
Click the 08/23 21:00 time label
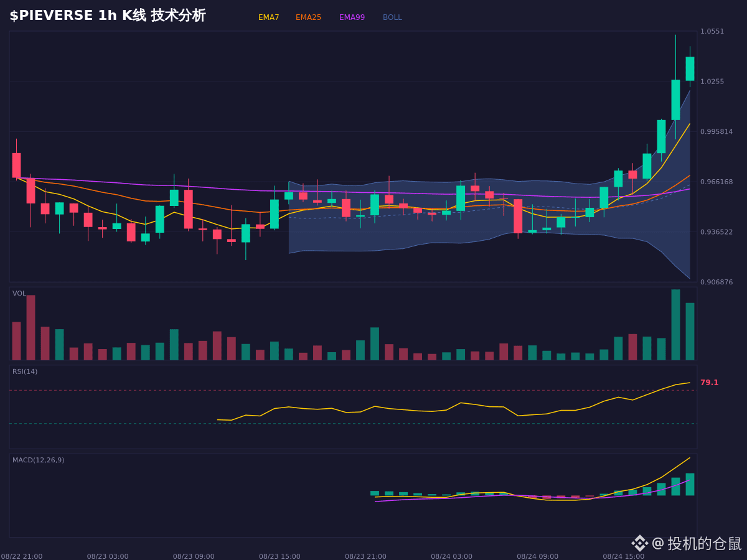(365, 556)
